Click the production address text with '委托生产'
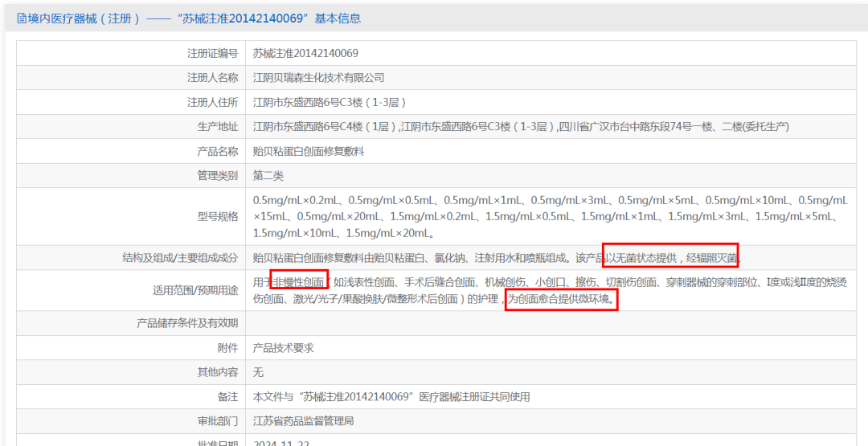Image resolution: width=868 pixels, height=446 pixels. tap(521, 127)
